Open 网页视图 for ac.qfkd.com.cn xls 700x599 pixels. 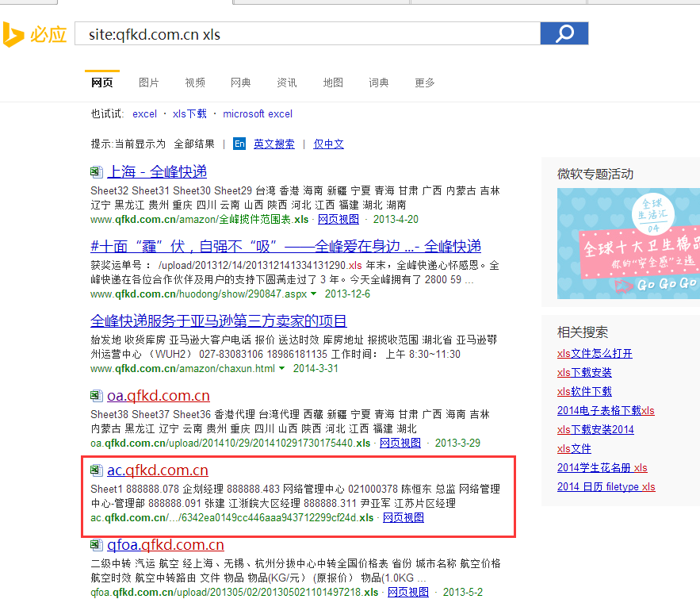click(x=404, y=518)
